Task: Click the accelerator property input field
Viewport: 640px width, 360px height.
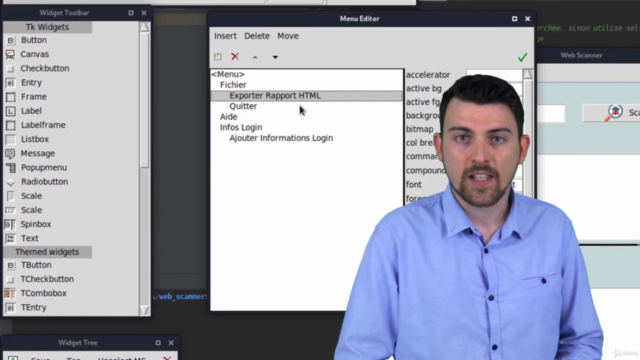Action: point(494,75)
